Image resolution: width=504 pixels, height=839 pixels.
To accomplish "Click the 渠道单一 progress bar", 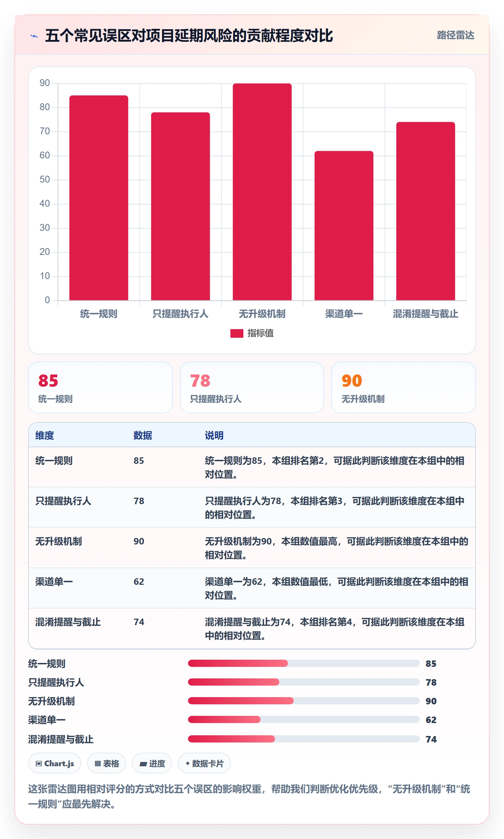I will coord(304,719).
